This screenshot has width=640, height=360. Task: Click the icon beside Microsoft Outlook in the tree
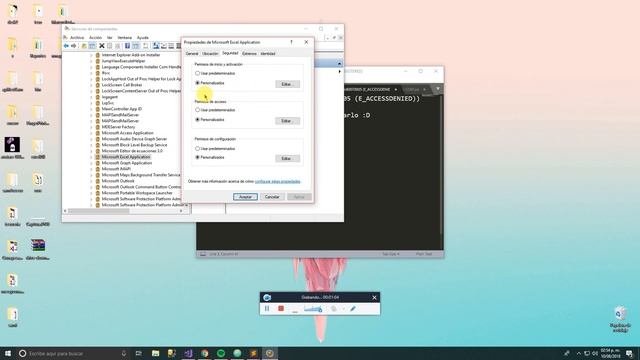click(98, 181)
